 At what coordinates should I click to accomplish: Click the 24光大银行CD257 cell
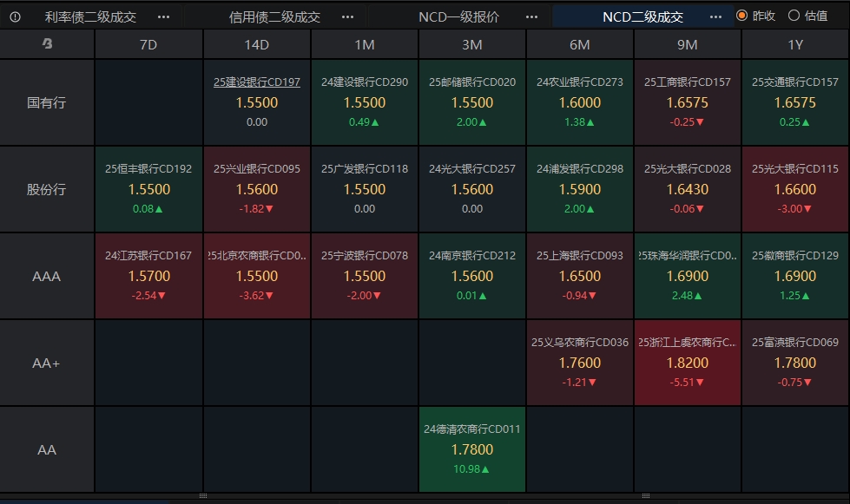[x=472, y=189]
